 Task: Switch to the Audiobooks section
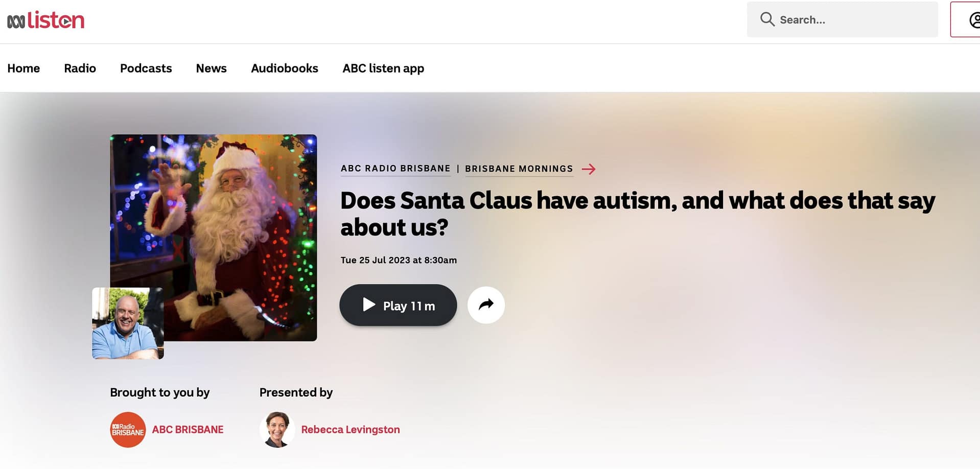click(284, 68)
